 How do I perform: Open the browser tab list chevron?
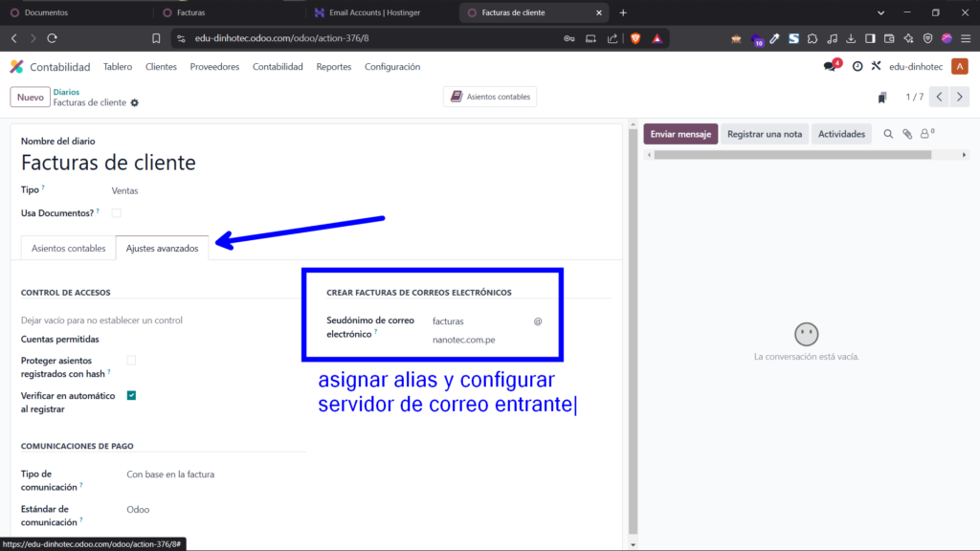click(880, 12)
